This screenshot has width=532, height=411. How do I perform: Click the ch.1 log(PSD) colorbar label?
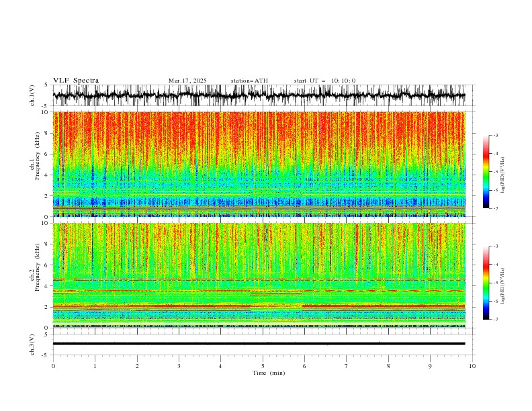[x=503, y=175]
